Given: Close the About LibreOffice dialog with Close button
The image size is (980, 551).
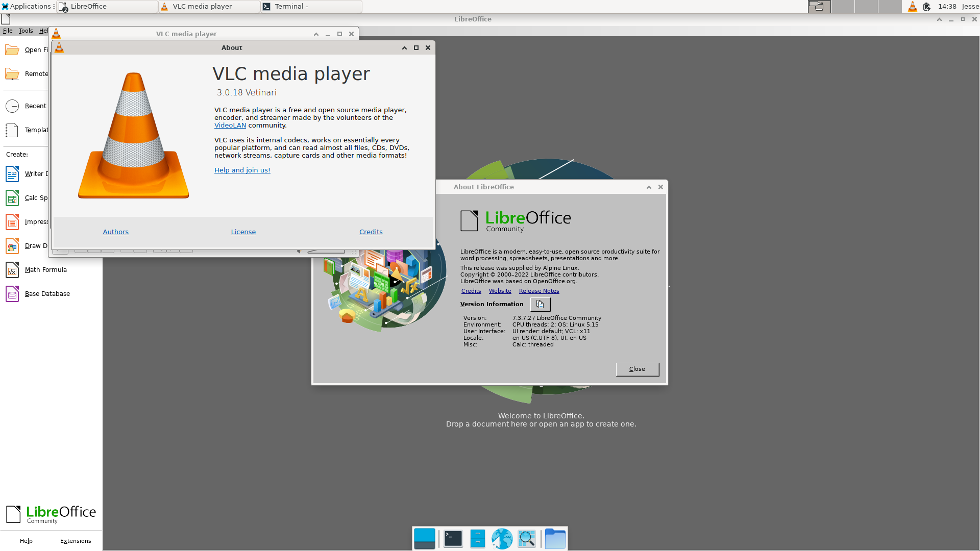Looking at the screenshot, I should click(x=638, y=369).
